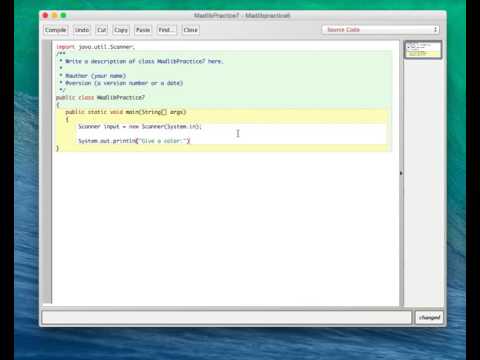
Task: Click the 'public static void main' line
Action: coord(125,112)
